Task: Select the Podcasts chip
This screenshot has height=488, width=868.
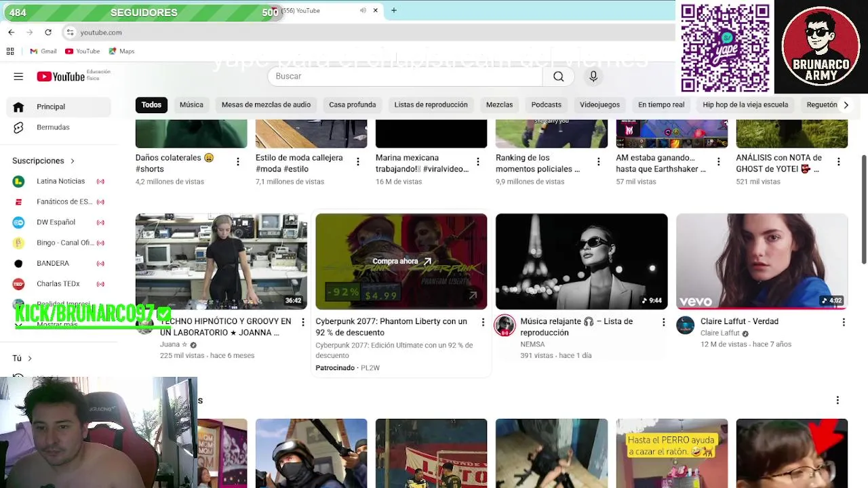Action: (x=546, y=105)
